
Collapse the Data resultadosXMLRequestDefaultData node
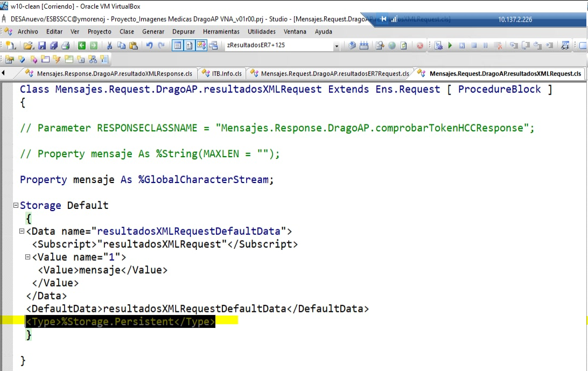pos(22,232)
